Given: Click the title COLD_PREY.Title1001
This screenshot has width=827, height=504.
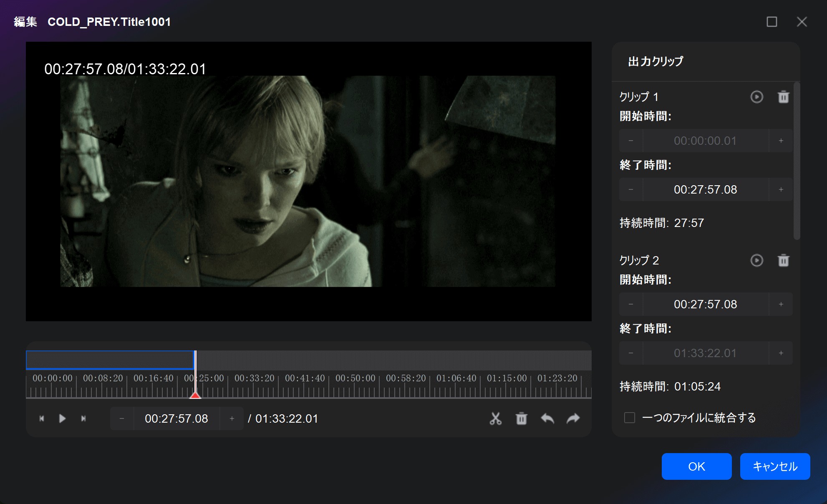Looking at the screenshot, I should coord(109,22).
